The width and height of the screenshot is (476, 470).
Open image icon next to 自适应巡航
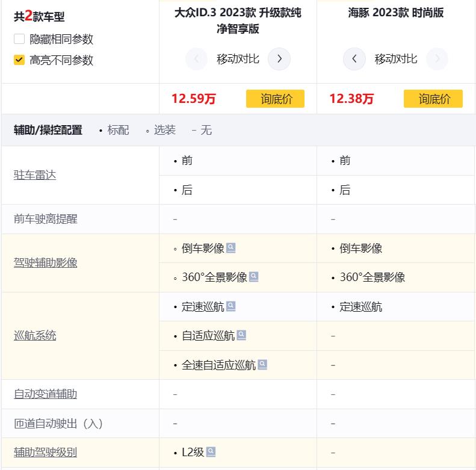pyautogui.click(x=241, y=335)
